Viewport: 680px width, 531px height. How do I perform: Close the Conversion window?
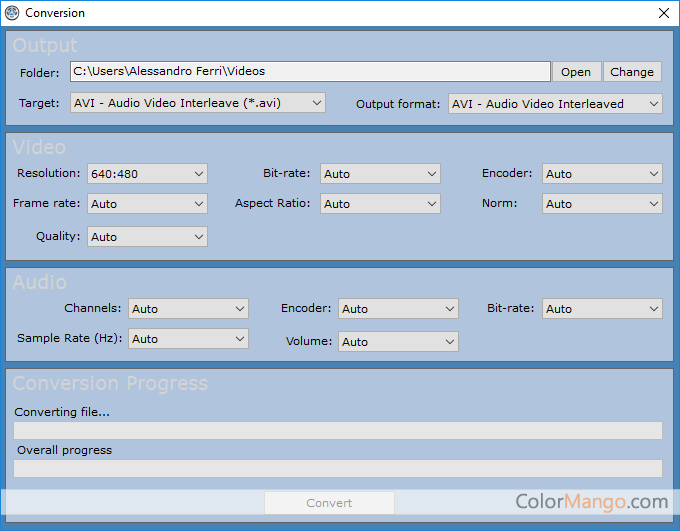(x=663, y=13)
